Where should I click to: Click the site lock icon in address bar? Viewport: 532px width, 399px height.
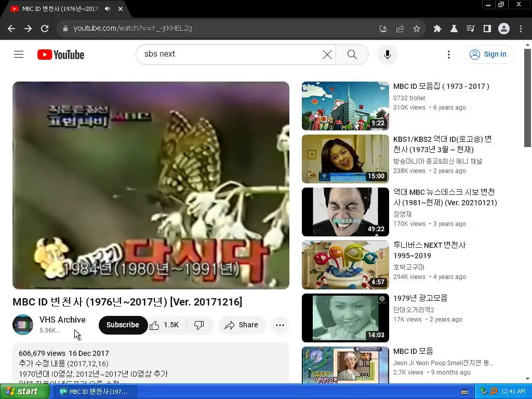(x=65, y=29)
